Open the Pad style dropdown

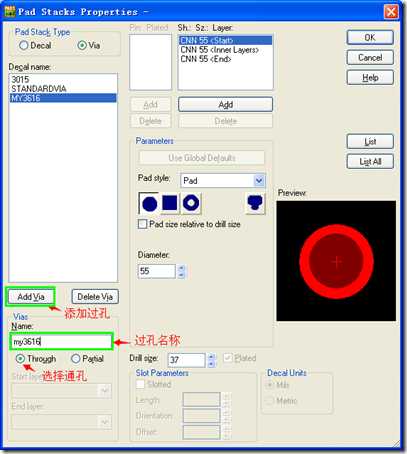click(x=259, y=181)
